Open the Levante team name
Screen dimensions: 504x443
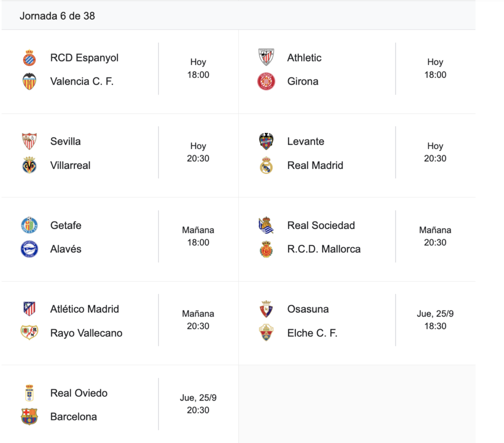306,141
